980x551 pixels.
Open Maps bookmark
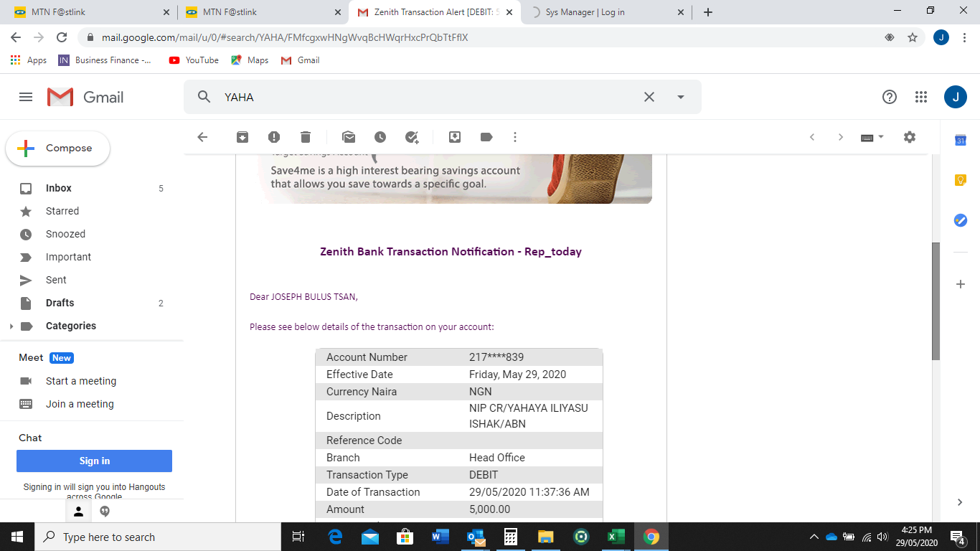pyautogui.click(x=250, y=60)
